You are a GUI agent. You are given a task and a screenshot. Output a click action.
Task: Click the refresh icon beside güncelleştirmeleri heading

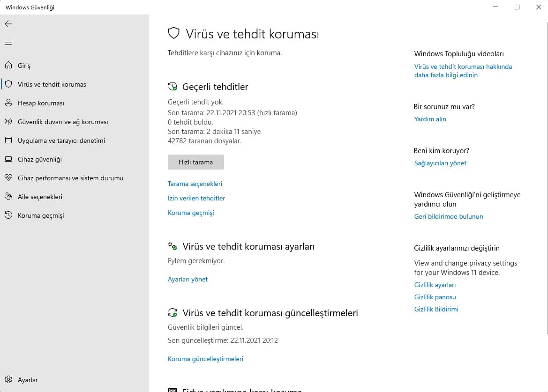pyautogui.click(x=173, y=312)
